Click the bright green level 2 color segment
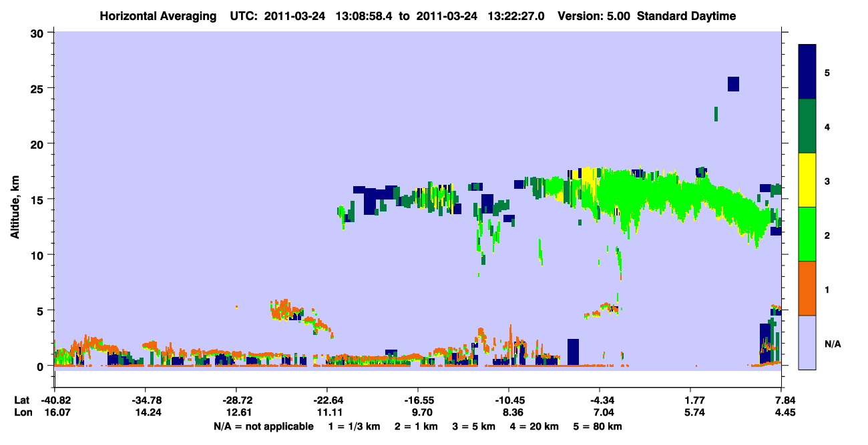The image size is (868, 445). click(x=807, y=234)
